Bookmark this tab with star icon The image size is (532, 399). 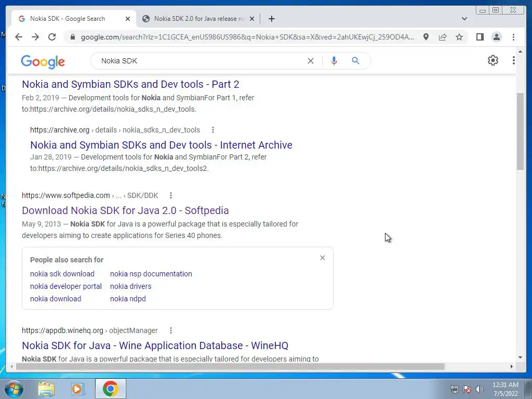pyautogui.click(x=459, y=37)
